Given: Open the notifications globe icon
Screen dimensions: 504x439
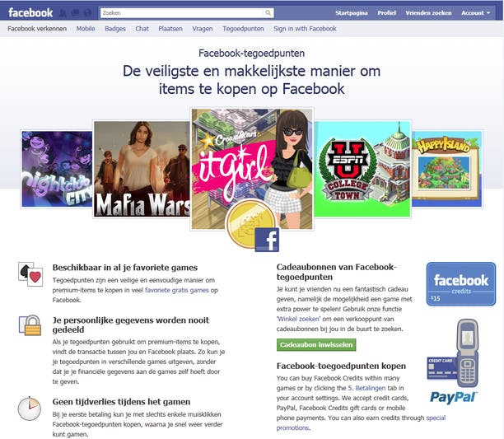Looking at the screenshot, I should 87,13.
